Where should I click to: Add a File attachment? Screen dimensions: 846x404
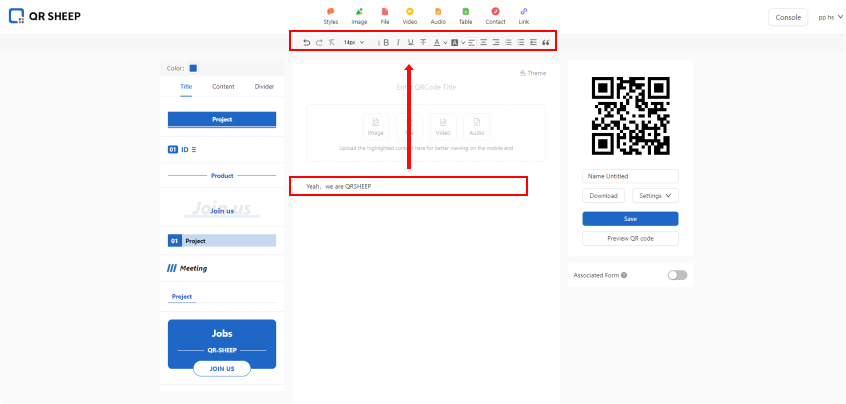pos(385,16)
